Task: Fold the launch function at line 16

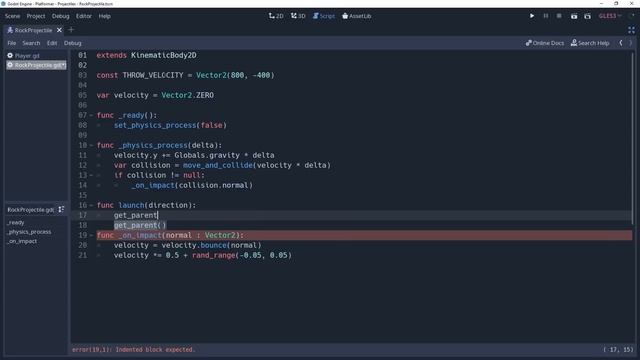Action: [x=91, y=205]
